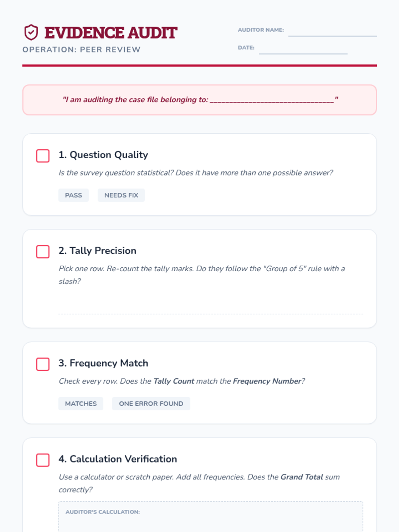
Task: Click the Date input line
Action: point(303,50)
